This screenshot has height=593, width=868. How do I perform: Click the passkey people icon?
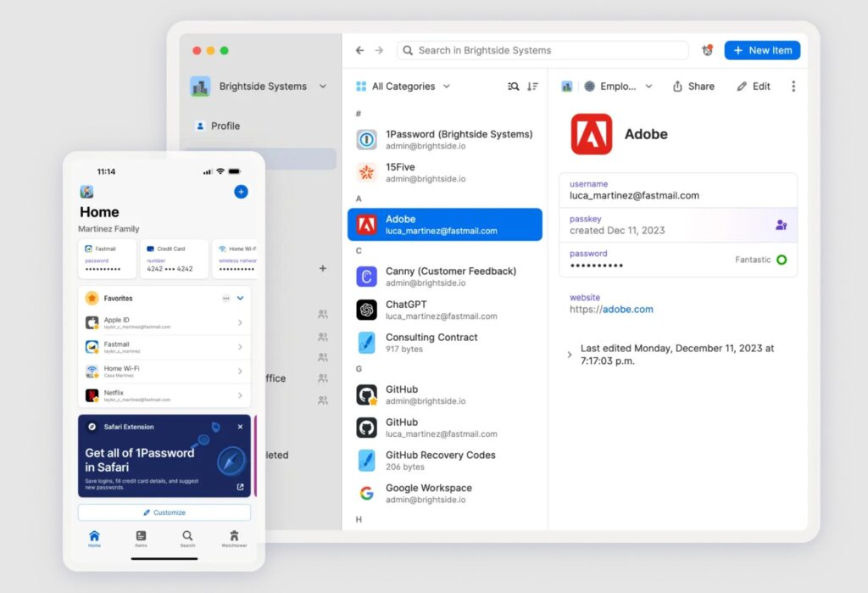click(x=781, y=225)
